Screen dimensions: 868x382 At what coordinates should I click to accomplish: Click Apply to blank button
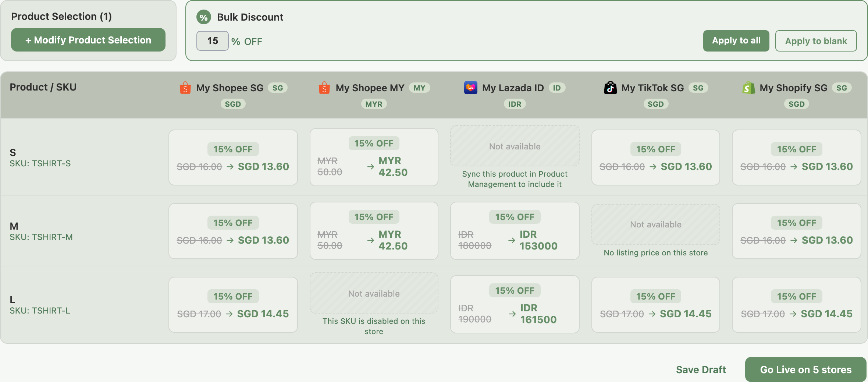click(x=816, y=41)
